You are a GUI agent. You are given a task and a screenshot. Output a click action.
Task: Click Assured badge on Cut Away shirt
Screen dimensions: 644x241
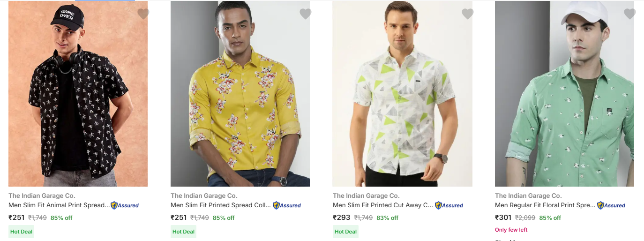(449, 205)
